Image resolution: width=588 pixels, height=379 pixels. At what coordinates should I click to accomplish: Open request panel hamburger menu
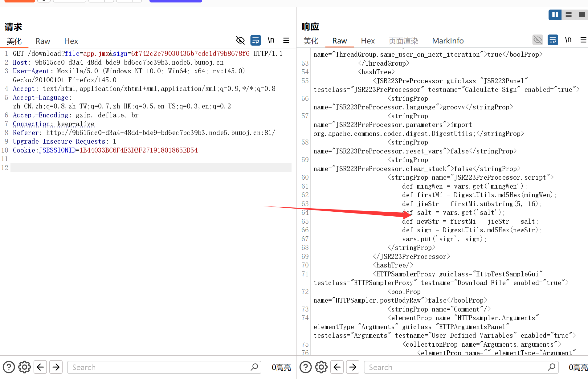[286, 40]
